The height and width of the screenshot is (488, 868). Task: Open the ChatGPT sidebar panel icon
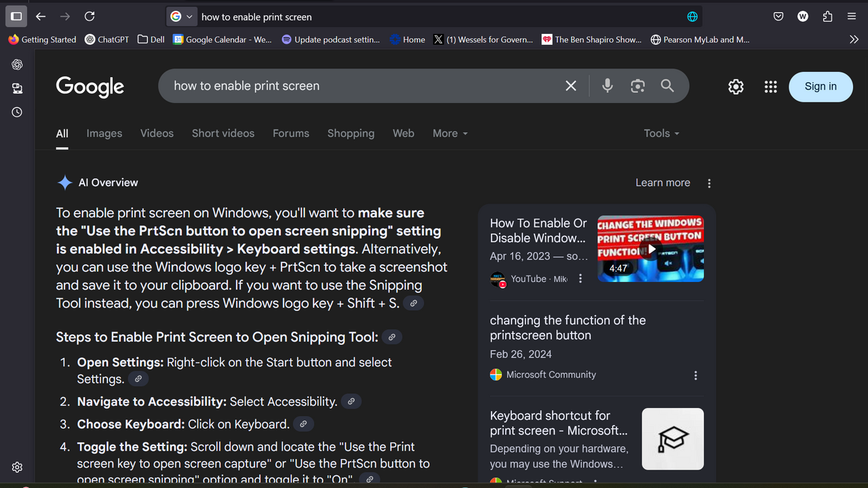point(18,64)
